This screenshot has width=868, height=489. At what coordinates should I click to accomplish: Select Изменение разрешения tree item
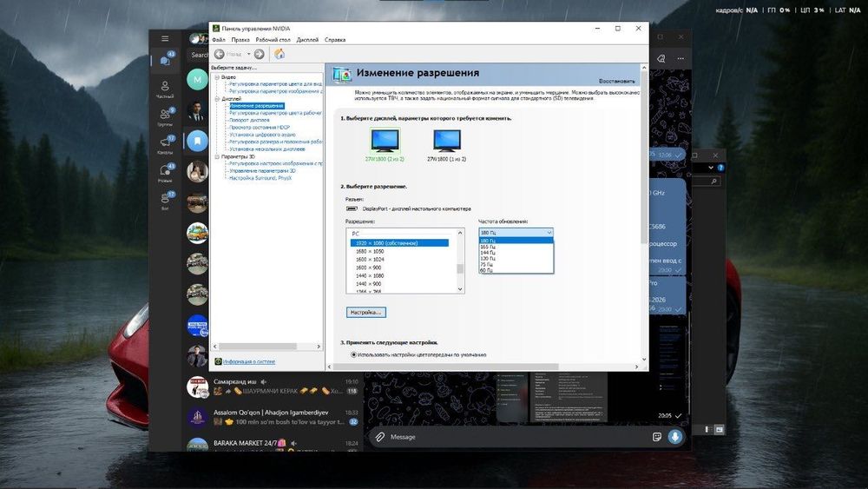click(x=257, y=106)
